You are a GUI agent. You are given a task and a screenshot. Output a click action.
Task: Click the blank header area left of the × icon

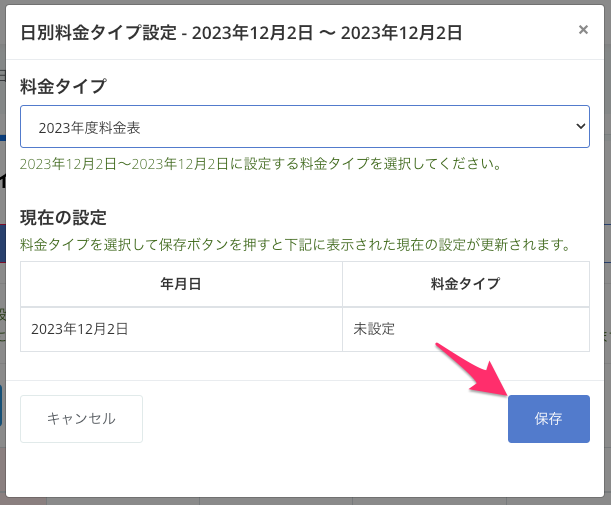[520, 32]
